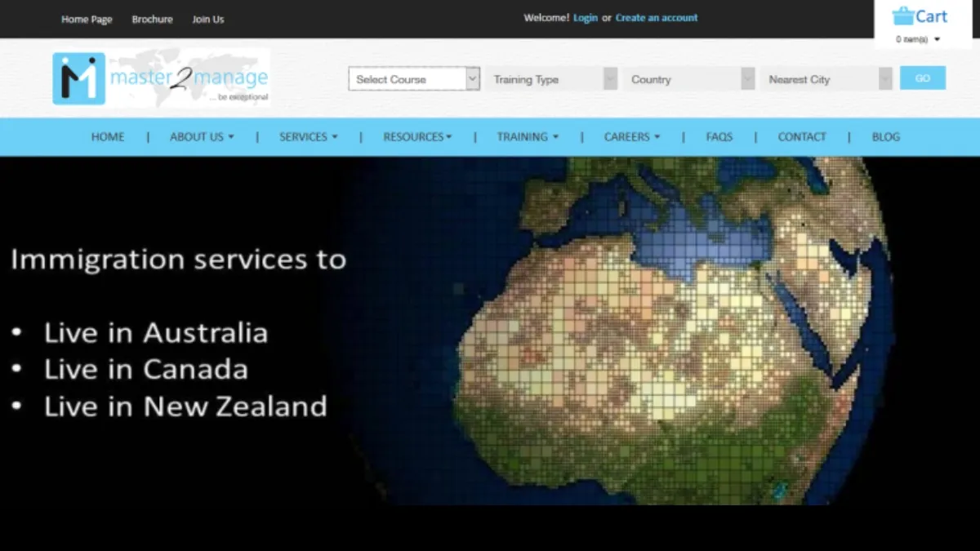Click the 'Live in New Zealand' text

click(185, 407)
